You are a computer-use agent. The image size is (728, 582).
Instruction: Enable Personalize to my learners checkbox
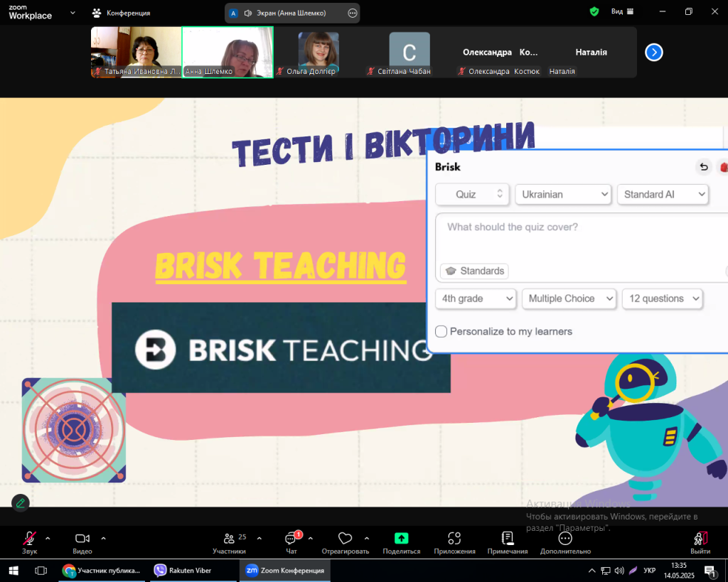[x=441, y=331]
